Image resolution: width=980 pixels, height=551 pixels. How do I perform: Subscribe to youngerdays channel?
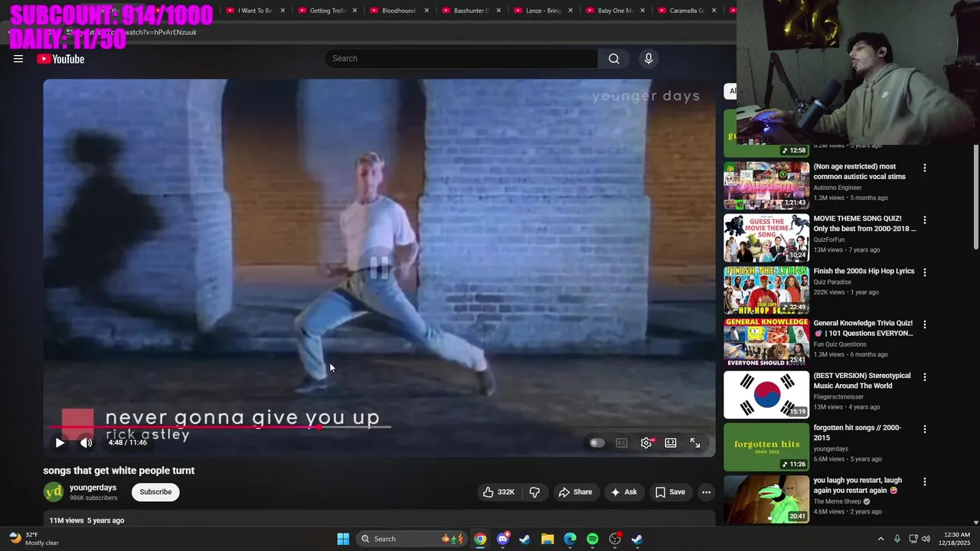point(155,492)
